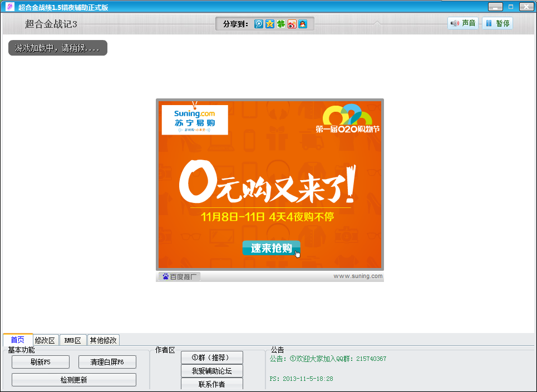The image size is (537, 392).
Task: Click the PS: 2013-11-5-18:28 timestamp text
Action: [302, 379]
